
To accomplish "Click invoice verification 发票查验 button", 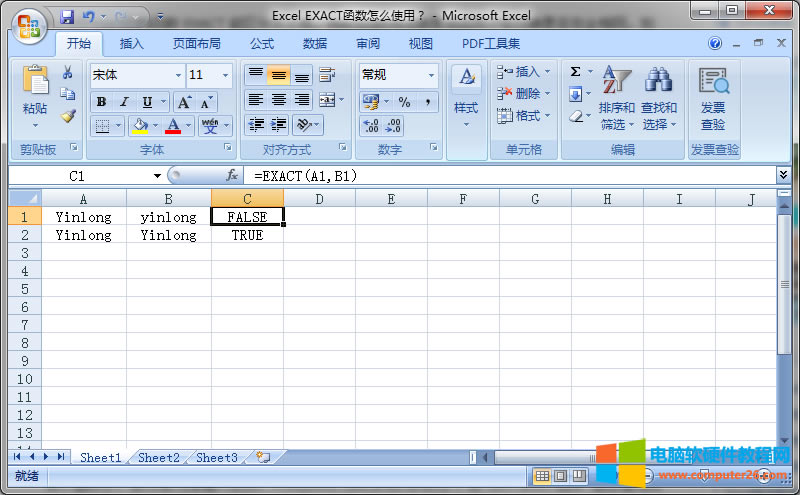I will [713, 98].
